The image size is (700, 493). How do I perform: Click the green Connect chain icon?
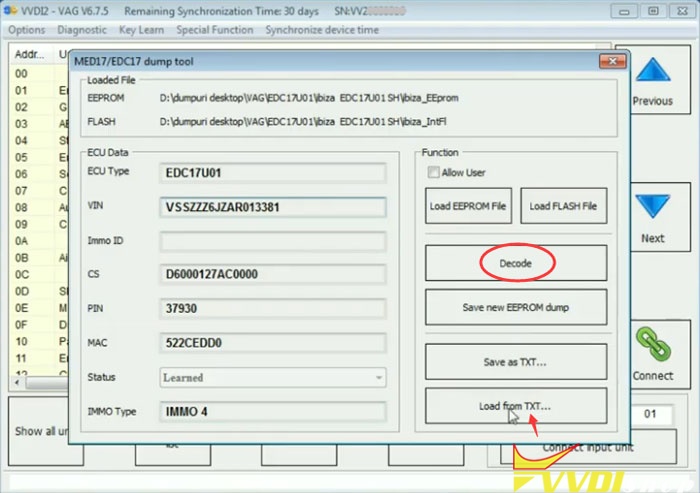coord(653,344)
